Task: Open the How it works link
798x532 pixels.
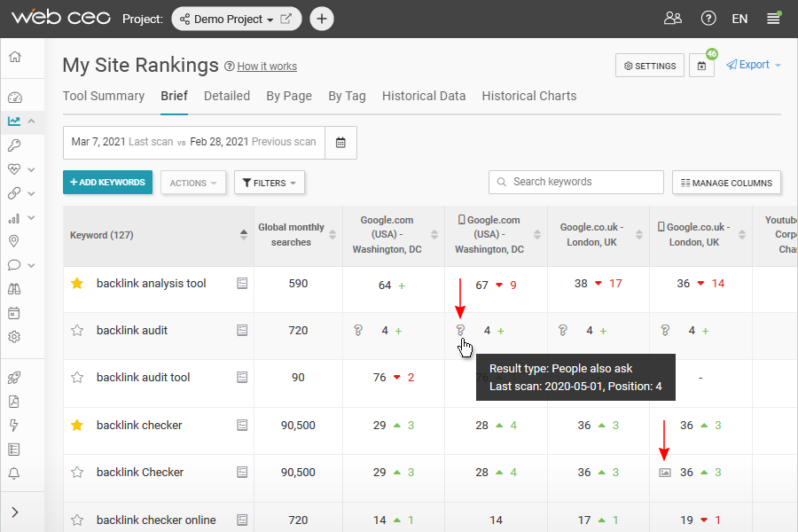Action: coord(266,66)
